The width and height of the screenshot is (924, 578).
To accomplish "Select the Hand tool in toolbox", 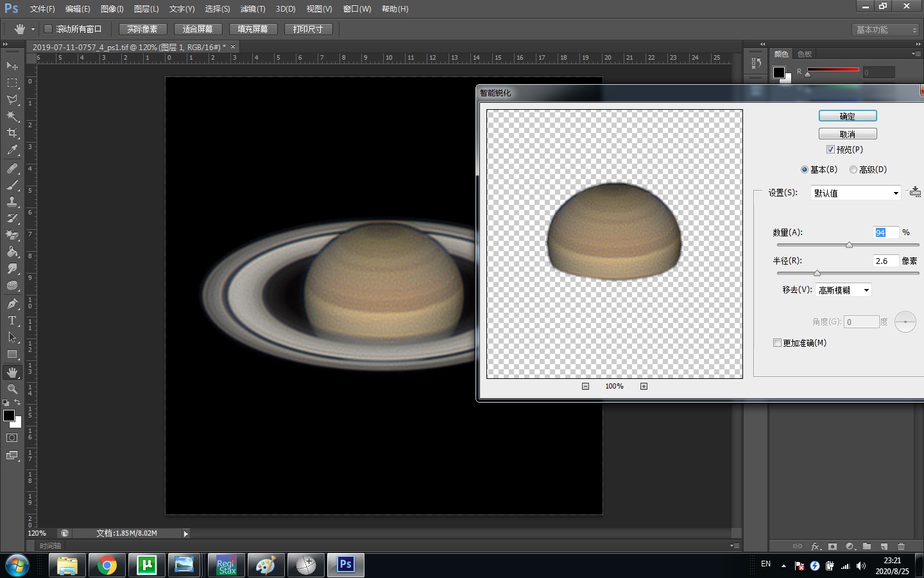I will coord(12,372).
